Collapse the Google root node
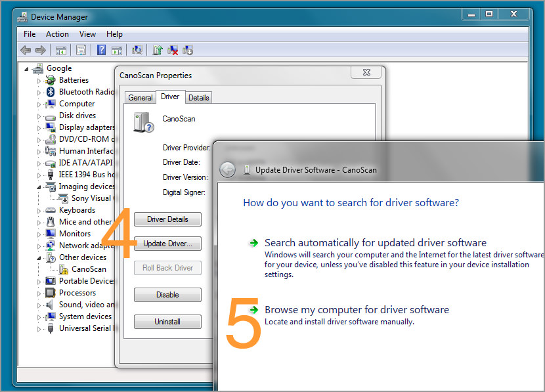This screenshot has height=392, width=545. point(26,69)
